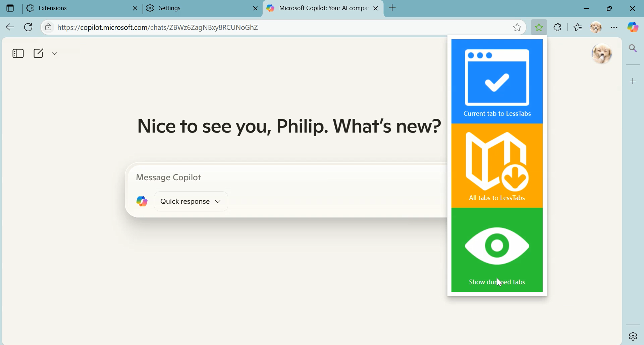Image resolution: width=644 pixels, height=345 pixels.
Task: Close the Extensions tab
Action: (135, 9)
